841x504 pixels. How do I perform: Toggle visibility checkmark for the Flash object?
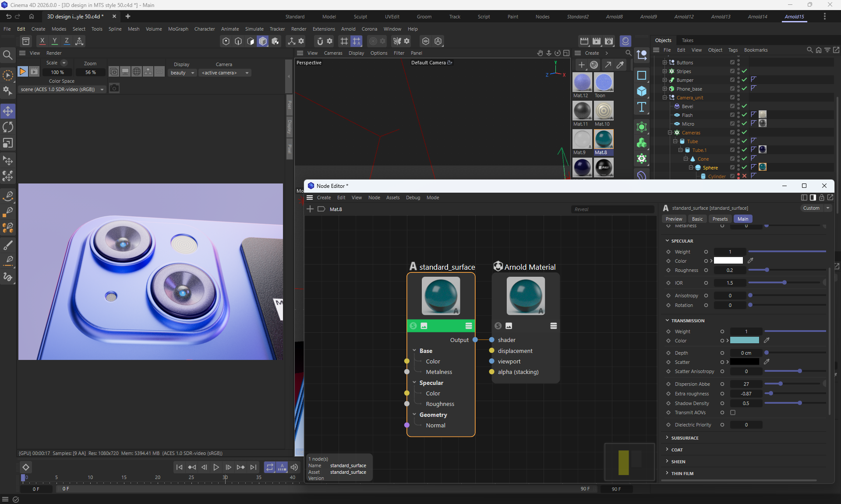pos(744,115)
